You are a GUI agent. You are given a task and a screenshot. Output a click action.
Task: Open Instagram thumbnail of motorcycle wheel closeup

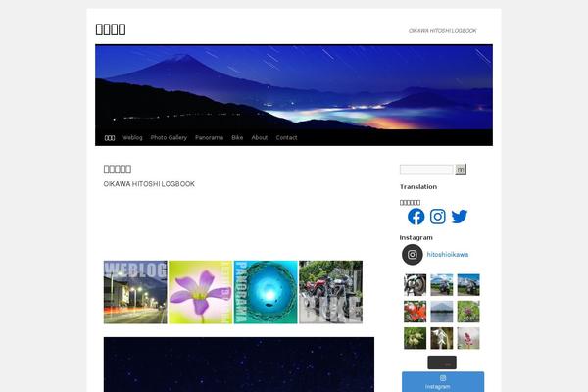point(416,285)
